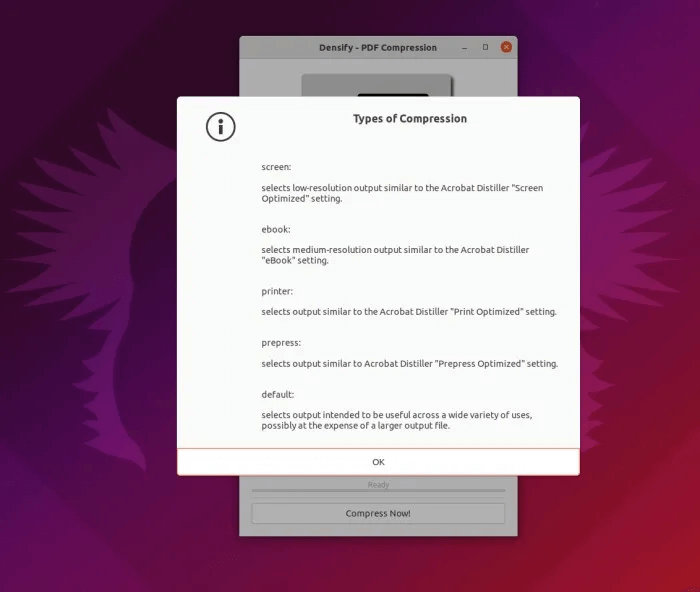Viewport: 700px width, 592px height.
Task: Click the "screen:" label
Action: [x=276, y=167]
